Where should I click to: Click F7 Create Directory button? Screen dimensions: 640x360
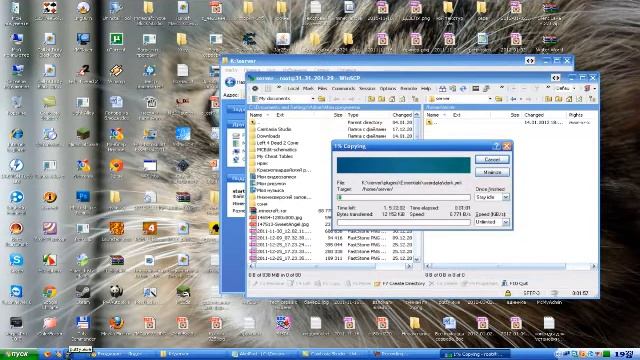[x=400, y=284]
